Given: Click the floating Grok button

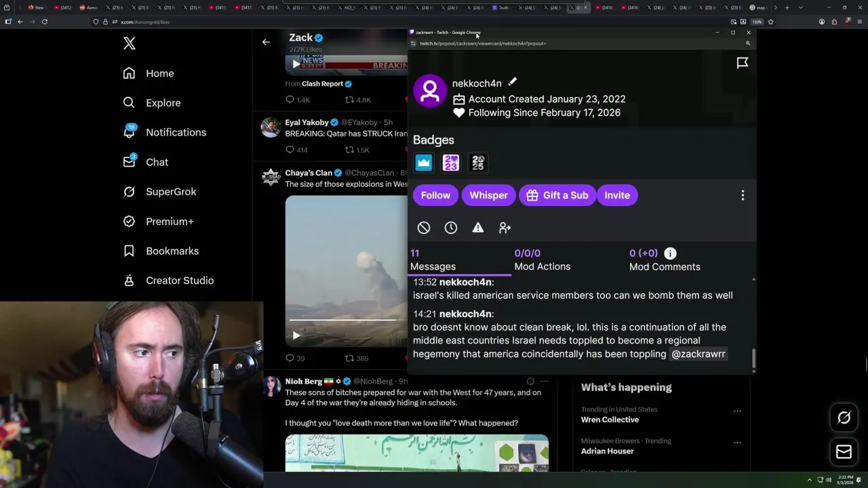Looking at the screenshot, I should click(844, 418).
